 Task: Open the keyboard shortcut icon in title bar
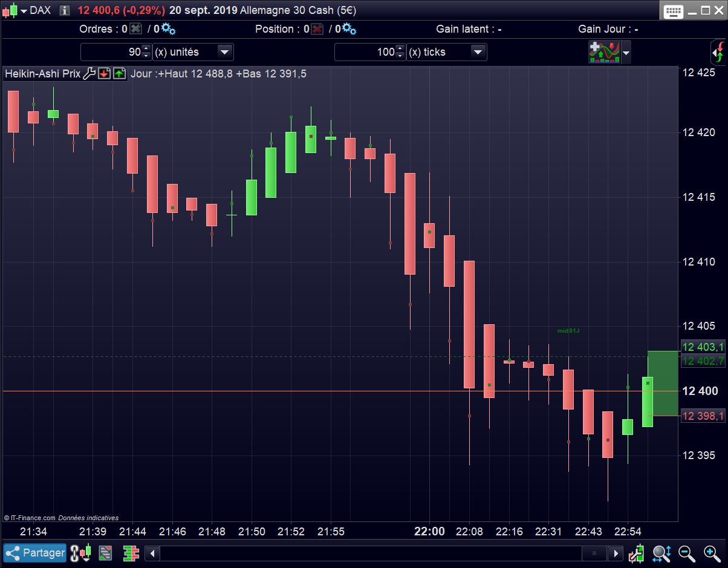point(673,11)
